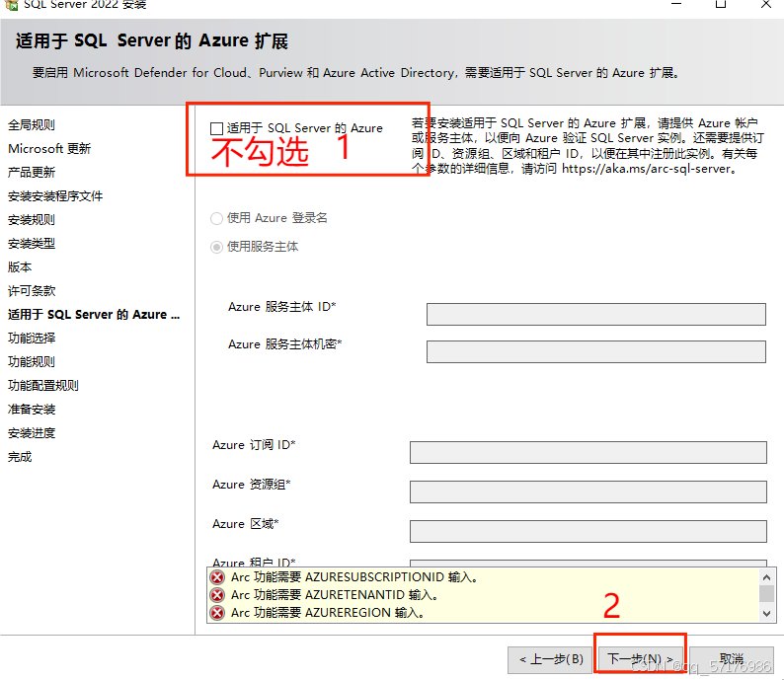
Task: Click the Azure 订阅 ID* label
Action: 254,445
